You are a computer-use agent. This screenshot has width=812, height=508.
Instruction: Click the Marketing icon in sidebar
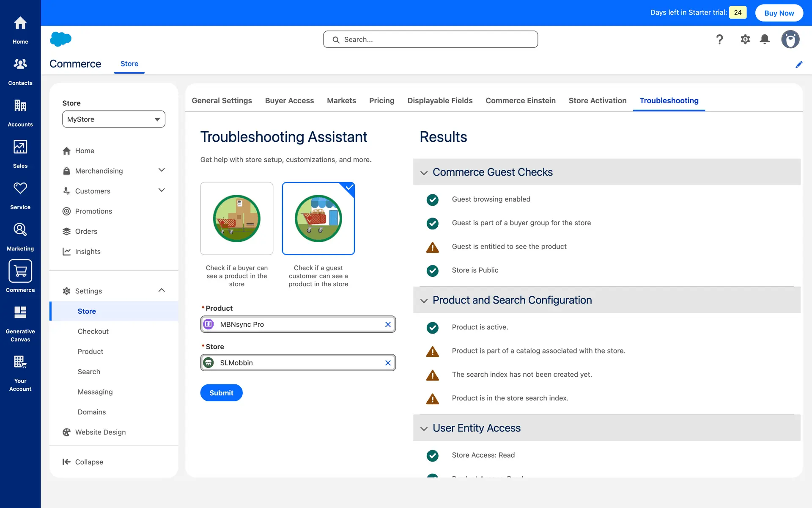tap(20, 237)
